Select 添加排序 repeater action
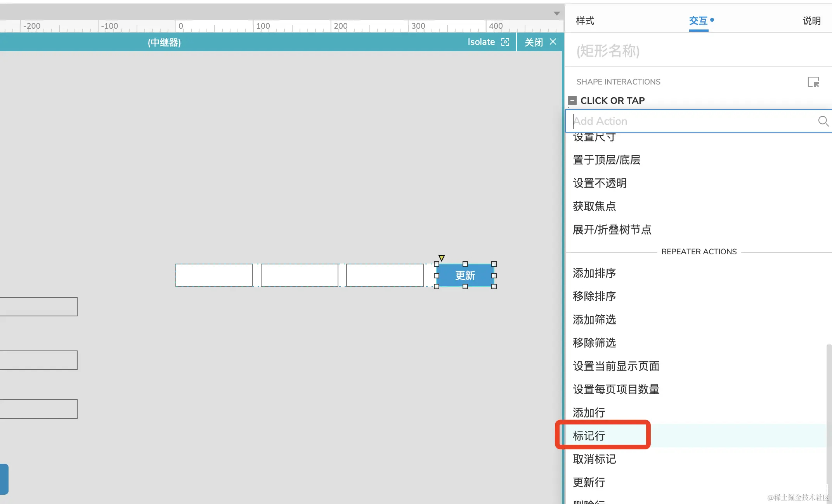The width and height of the screenshot is (832, 504). 594,273
